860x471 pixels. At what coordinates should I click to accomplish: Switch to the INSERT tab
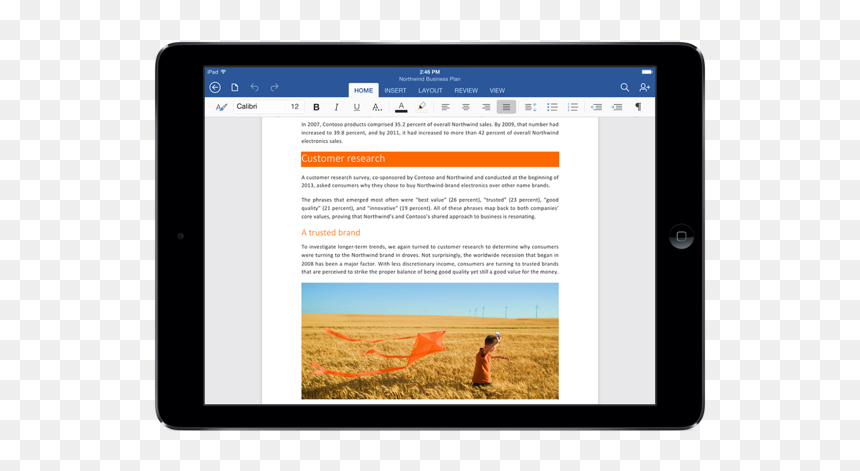[395, 90]
